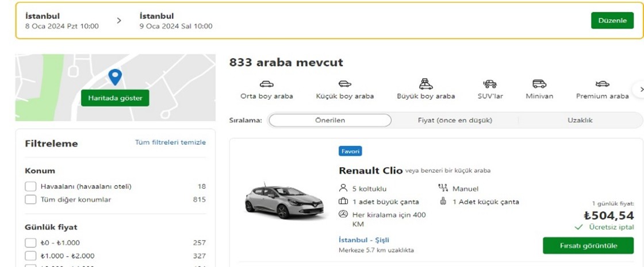Expand more car categories with right arrow
Screen dimensions: 644x267
tap(640, 89)
